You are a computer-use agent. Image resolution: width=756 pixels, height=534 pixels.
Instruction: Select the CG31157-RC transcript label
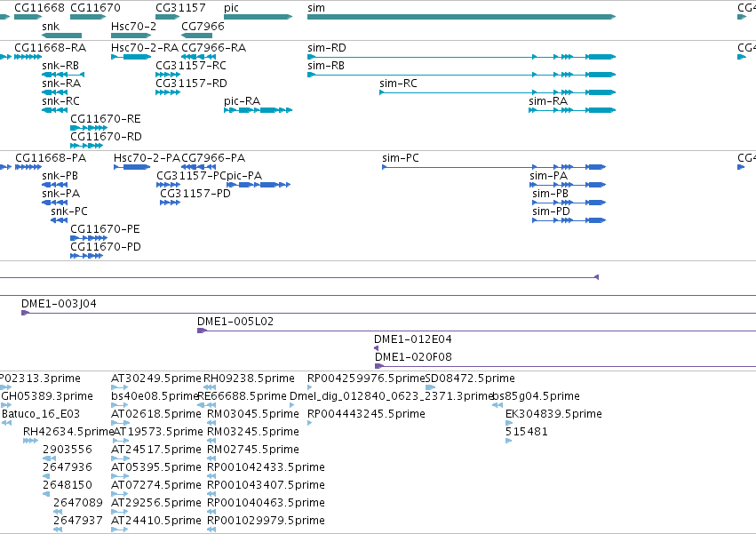pyautogui.click(x=191, y=66)
